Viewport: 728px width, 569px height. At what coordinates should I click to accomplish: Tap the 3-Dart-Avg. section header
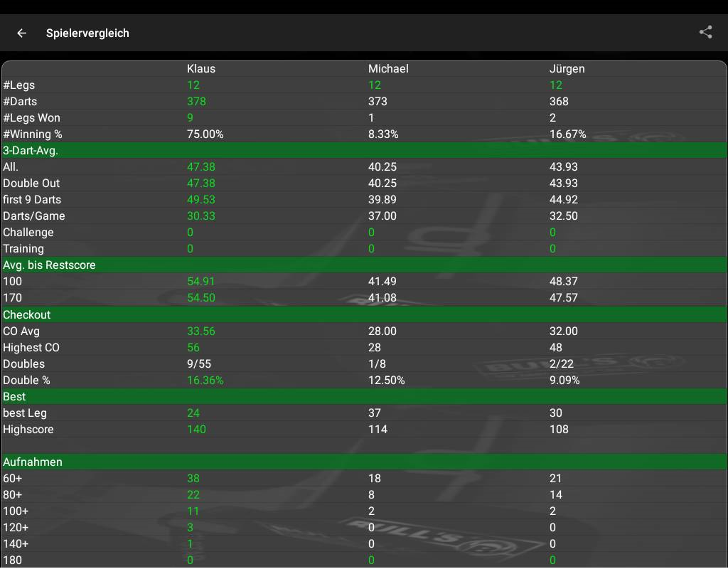click(31, 150)
